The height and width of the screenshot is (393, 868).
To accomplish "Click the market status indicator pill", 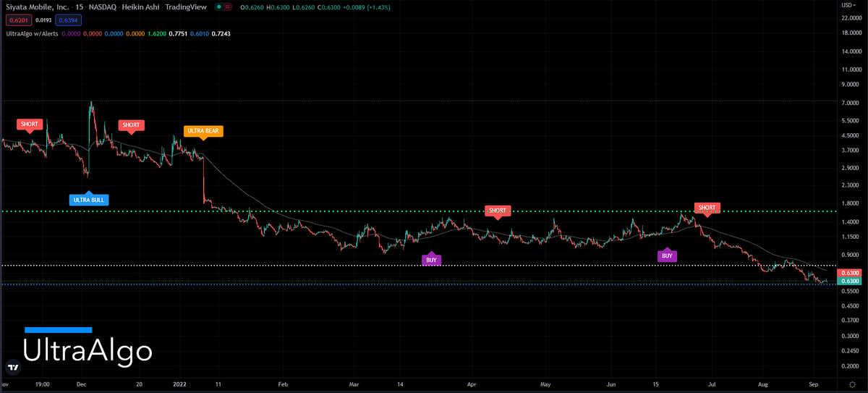I will click(x=223, y=7).
